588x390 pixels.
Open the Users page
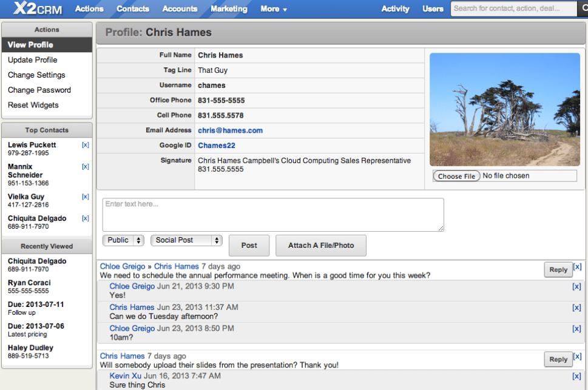click(433, 8)
